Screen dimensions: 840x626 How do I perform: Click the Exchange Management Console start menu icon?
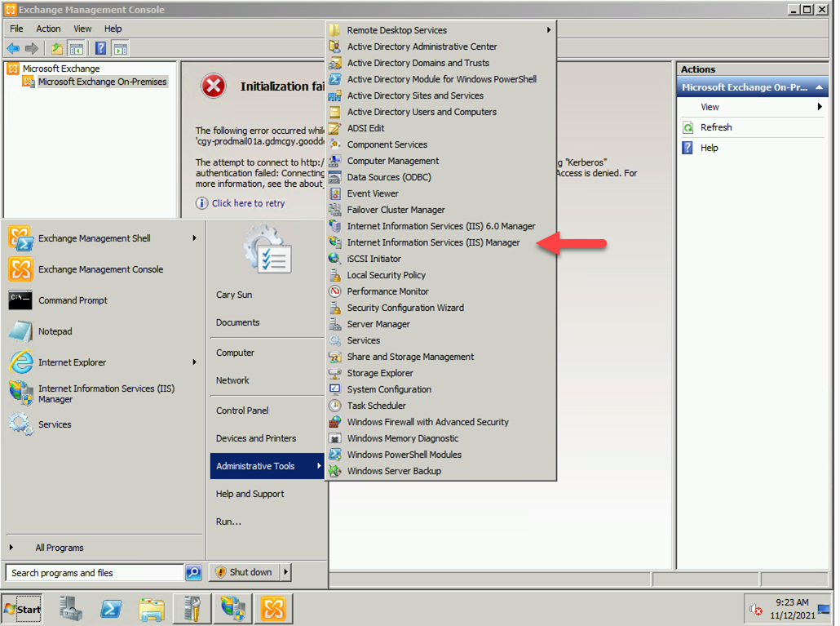[x=21, y=269]
